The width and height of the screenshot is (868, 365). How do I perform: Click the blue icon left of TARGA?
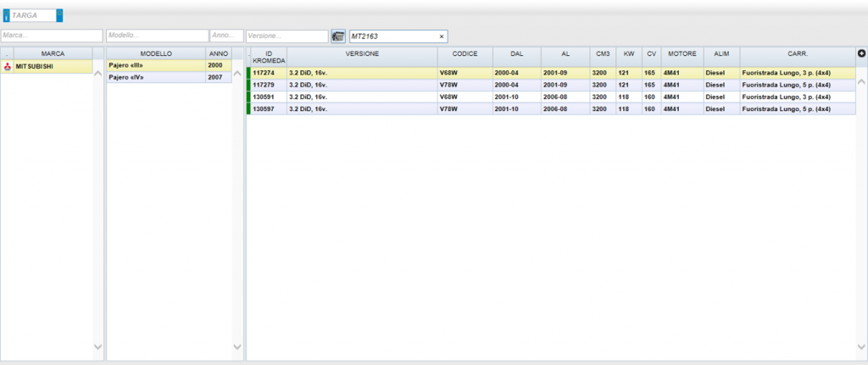click(x=6, y=15)
